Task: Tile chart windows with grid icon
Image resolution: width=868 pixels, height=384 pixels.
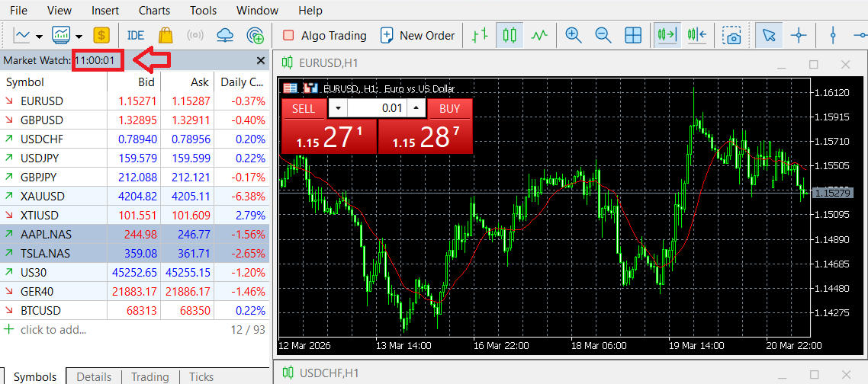Action: [x=633, y=35]
